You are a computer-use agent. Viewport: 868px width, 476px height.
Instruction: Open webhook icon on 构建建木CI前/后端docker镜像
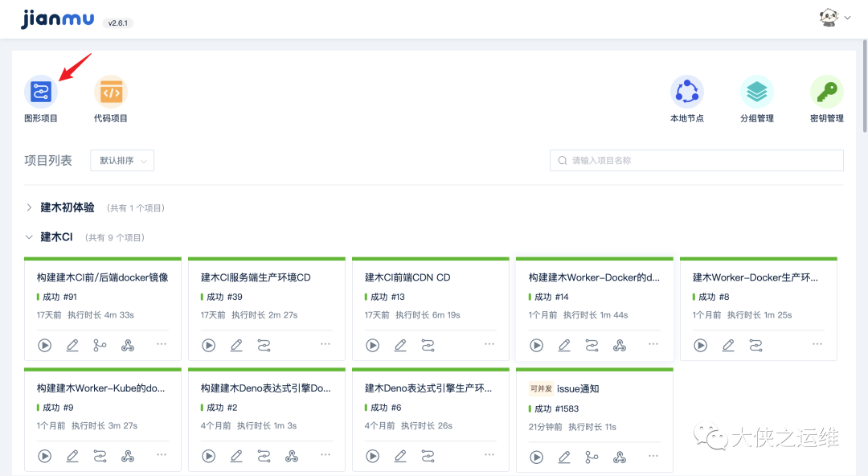click(x=127, y=345)
